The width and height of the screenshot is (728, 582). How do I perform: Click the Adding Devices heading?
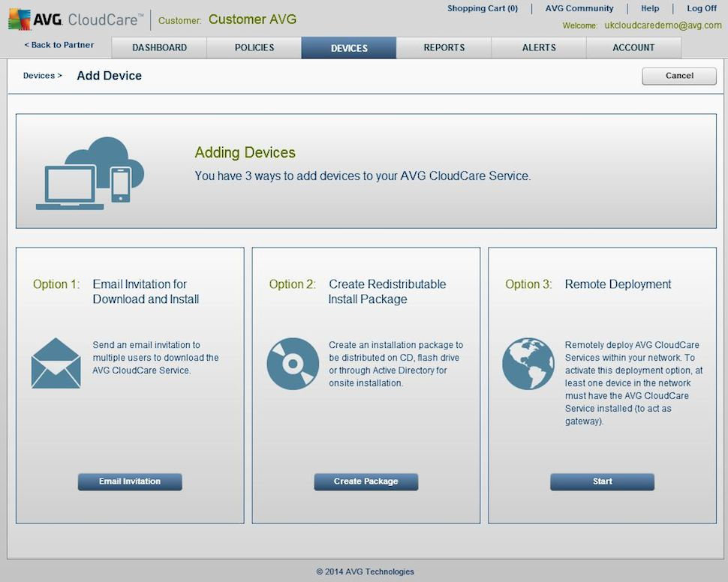click(x=245, y=153)
